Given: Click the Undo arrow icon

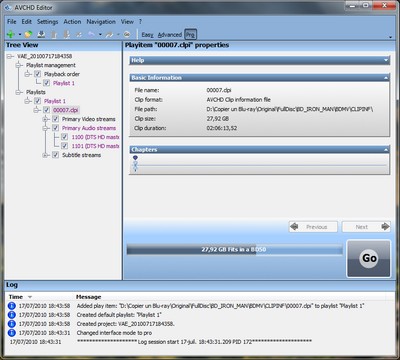Looking at the screenshot, I should pos(91,34).
